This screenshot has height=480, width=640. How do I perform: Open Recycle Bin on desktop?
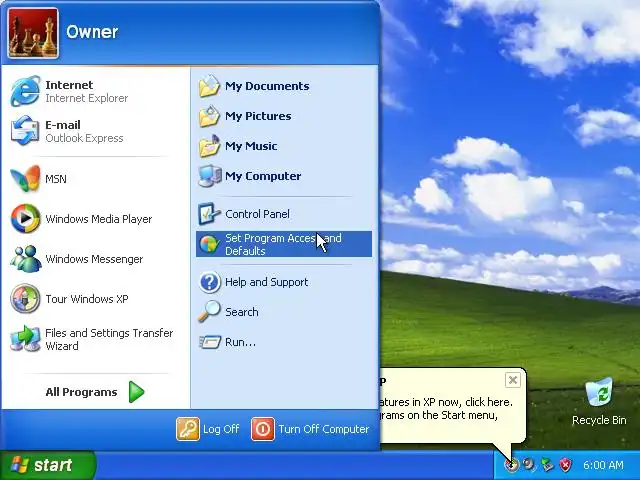point(599,393)
